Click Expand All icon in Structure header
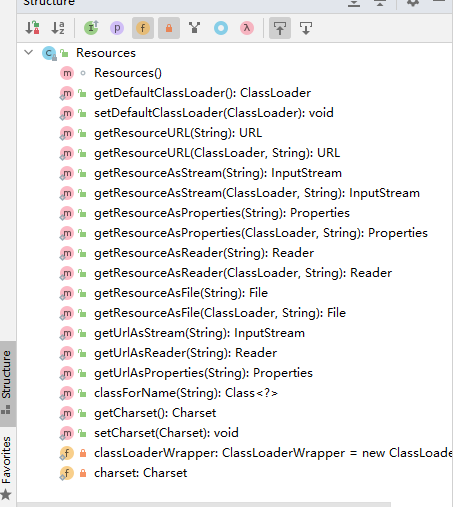 click(354, 3)
